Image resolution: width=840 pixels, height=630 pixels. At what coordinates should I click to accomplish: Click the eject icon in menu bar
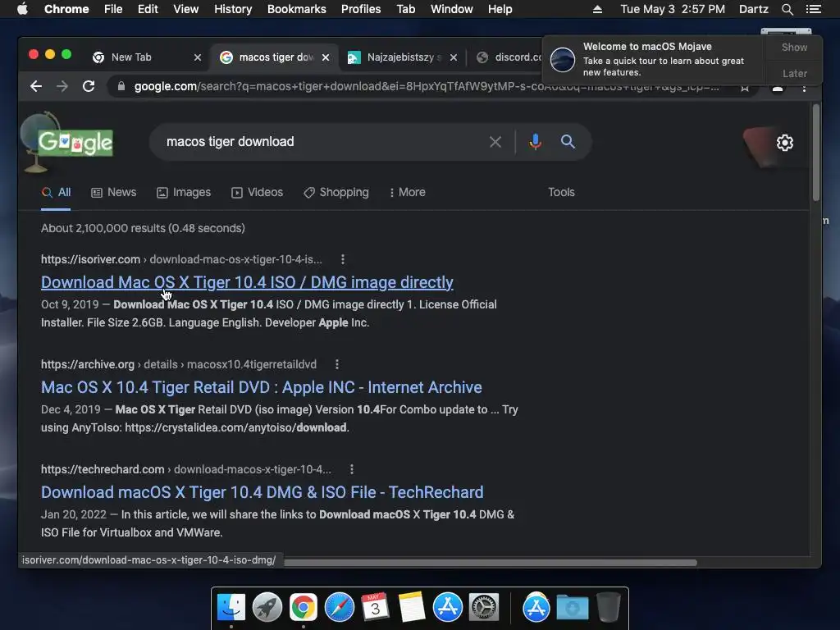click(x=597, y=9)
